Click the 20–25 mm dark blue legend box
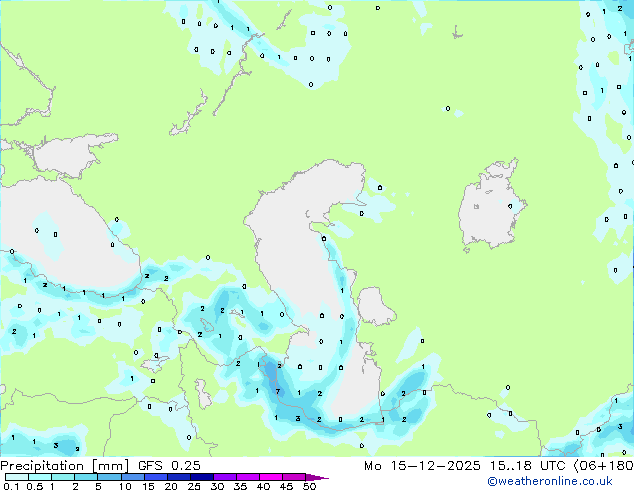634x490 pixels. coord(179,477)
